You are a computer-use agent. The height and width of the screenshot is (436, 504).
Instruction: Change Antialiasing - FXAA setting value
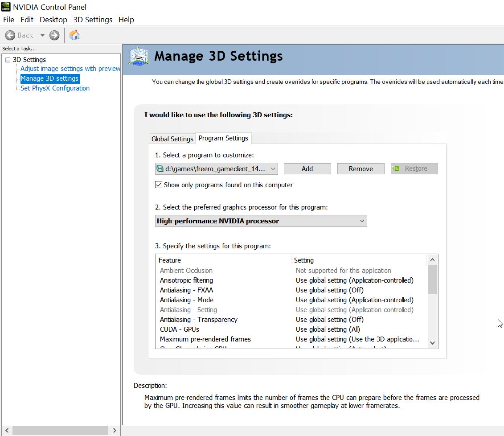(329, 290)
